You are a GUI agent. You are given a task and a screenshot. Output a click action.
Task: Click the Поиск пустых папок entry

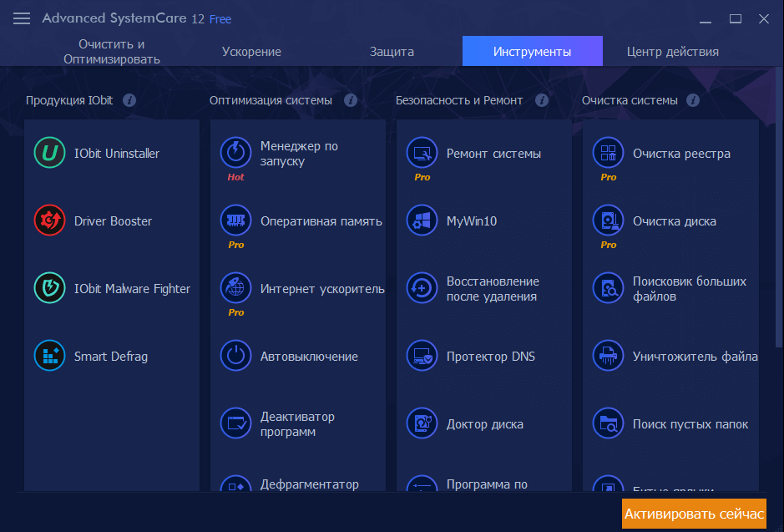coord(690,424)
